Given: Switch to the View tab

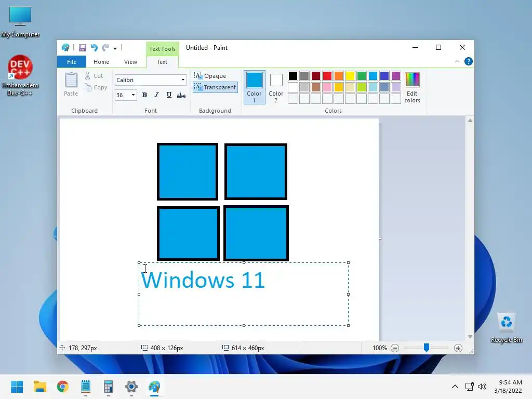Looking at the screenshot, I should tap(130, 62).
